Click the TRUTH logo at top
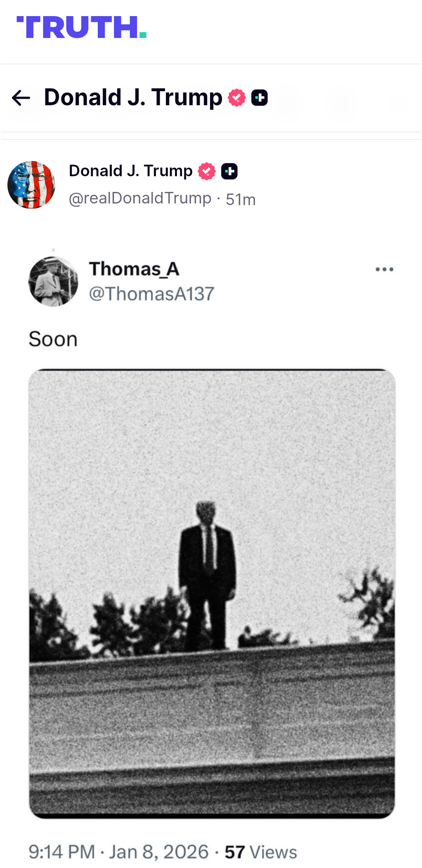This screenshot has width=422, height=868. tap(82, 27)
